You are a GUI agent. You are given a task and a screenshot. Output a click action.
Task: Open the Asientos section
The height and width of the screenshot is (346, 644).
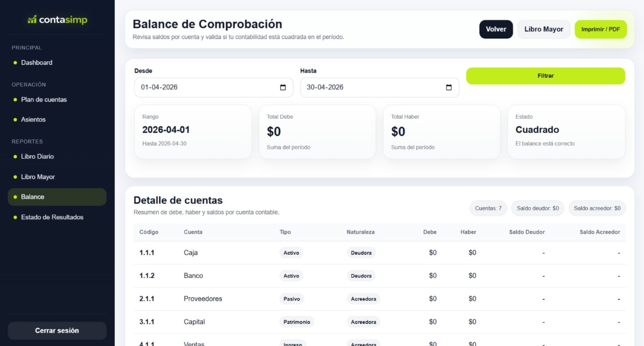point(57,119)
